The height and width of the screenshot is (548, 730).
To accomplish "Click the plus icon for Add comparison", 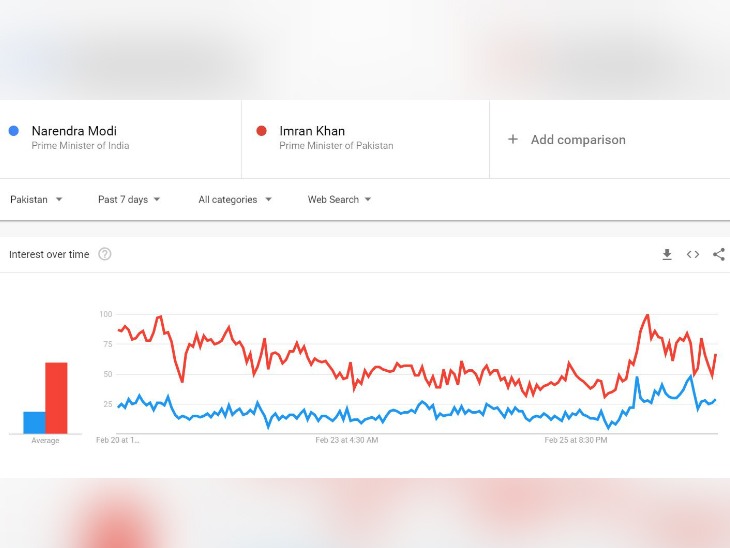I will point(513,139).
